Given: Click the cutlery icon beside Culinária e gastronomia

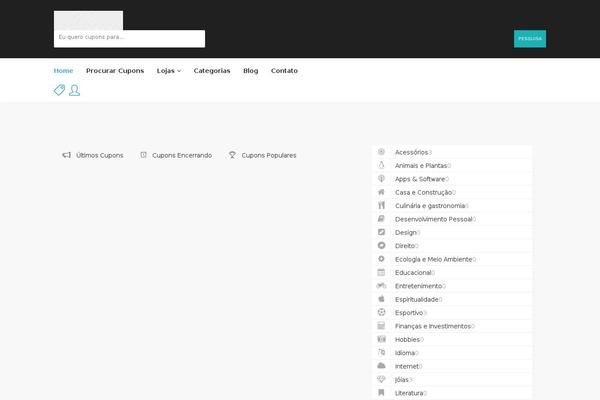Looking at the screenshot, I should (381, 206).
